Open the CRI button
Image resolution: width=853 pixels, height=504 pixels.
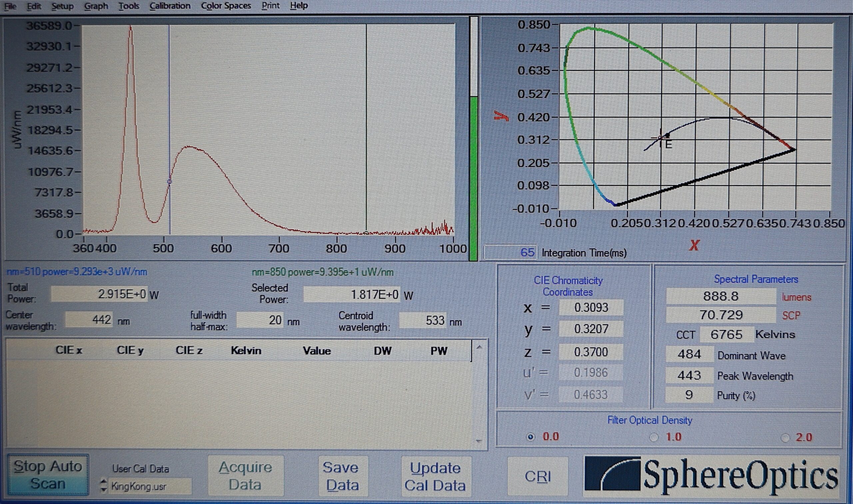(537, 476)
